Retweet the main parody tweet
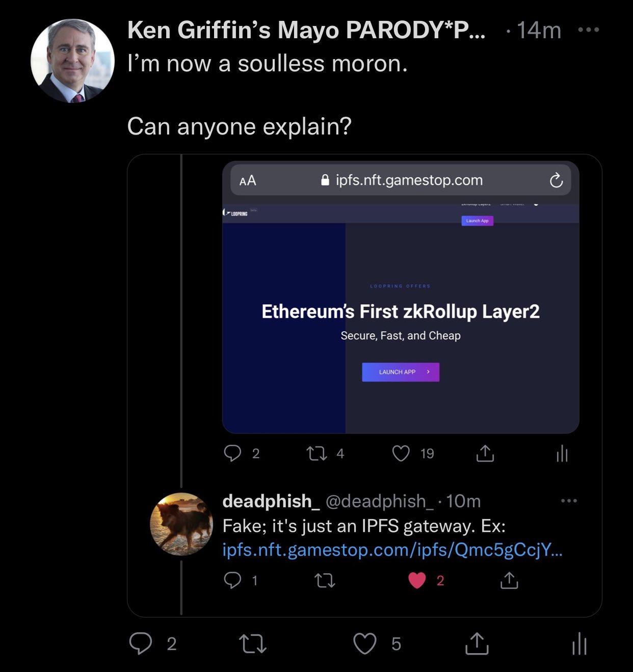Viewport: 633px width, 672px height. coord(253,643)
